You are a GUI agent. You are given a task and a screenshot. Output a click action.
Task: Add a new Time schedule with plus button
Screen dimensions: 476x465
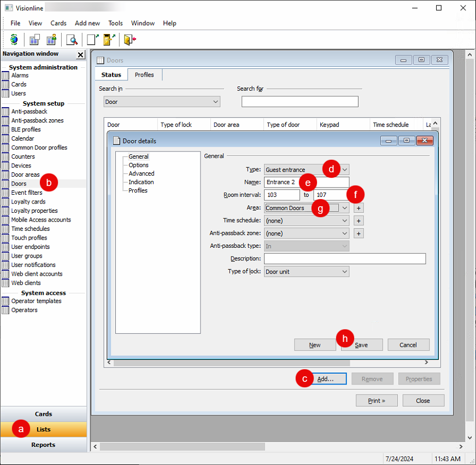pyautogui.click(x=359, y=220)
